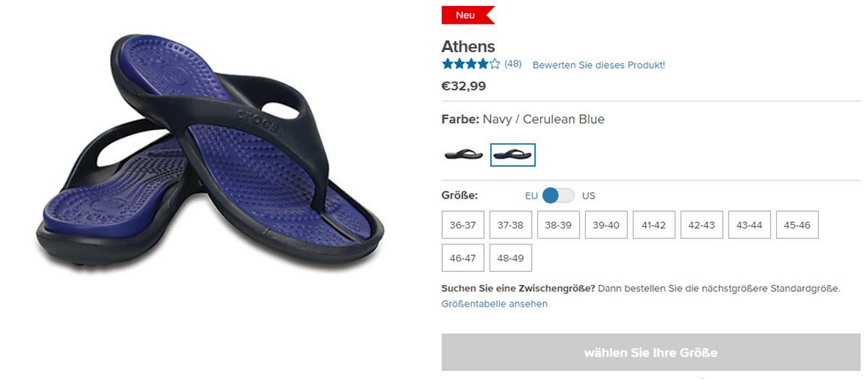Choose size 43-44
This screenshot has height=379, width=868.
tap(749, 225)
